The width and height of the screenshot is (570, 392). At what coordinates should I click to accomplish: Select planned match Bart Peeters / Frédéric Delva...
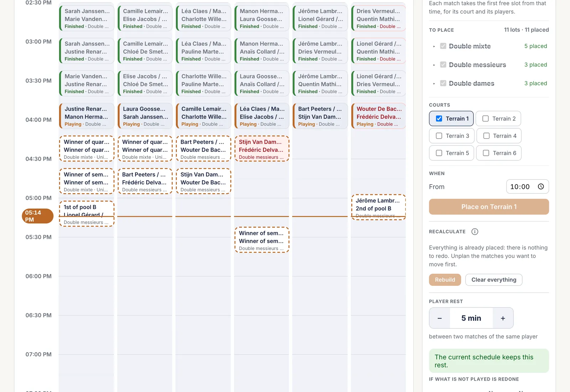click(145, 181)
